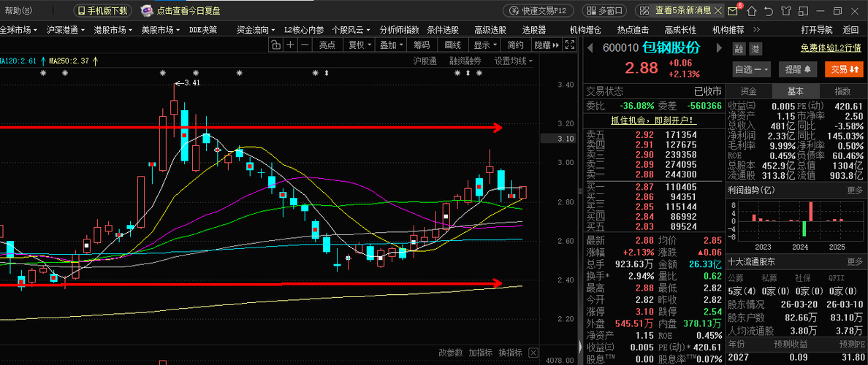Toggle 画线 drawing tools
The image size is (868, 365).
(x=452, y=45)
